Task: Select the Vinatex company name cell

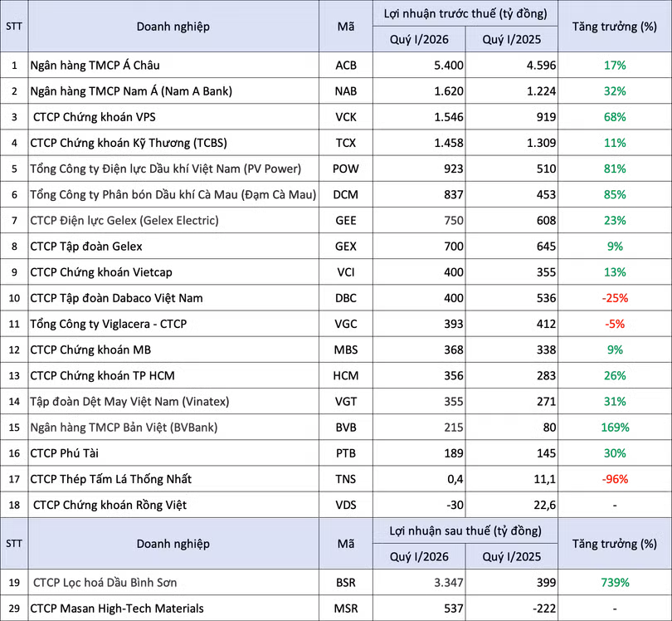Action: 129,402
